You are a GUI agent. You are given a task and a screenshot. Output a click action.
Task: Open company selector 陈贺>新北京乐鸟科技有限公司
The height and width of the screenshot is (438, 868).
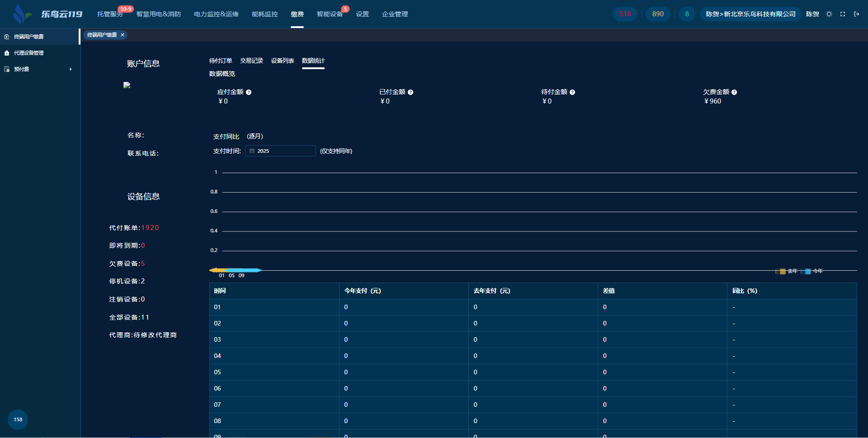click(x=750, y=14)
